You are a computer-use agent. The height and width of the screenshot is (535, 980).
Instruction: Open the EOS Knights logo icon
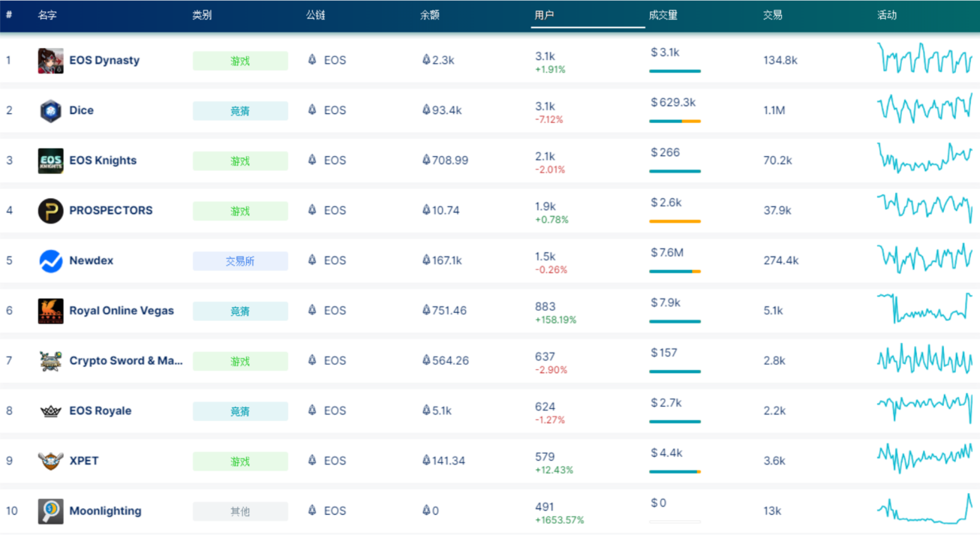(x=51, y=161)
